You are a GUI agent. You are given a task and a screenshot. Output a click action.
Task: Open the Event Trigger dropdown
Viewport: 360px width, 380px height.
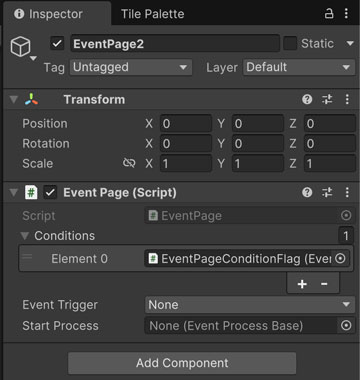point(250,305)
